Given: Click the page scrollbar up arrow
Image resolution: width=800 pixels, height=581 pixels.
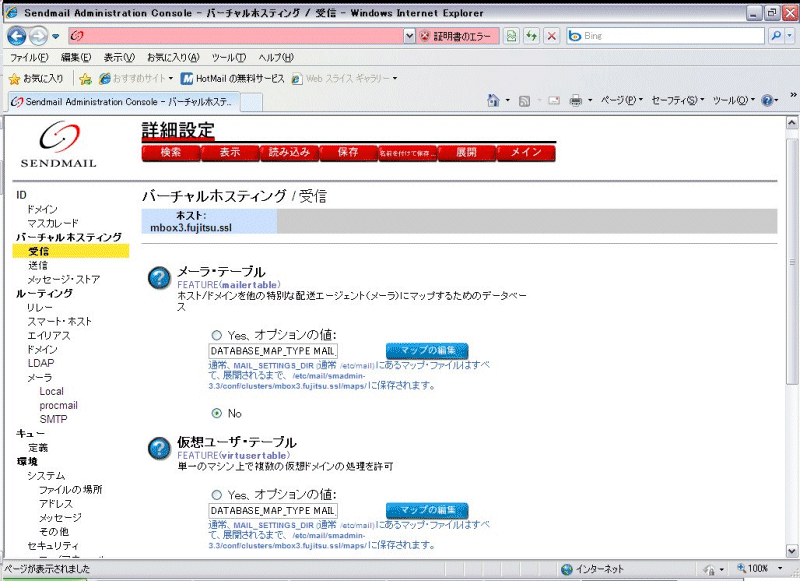Looking at the screenshot, I should click(791, 122).
